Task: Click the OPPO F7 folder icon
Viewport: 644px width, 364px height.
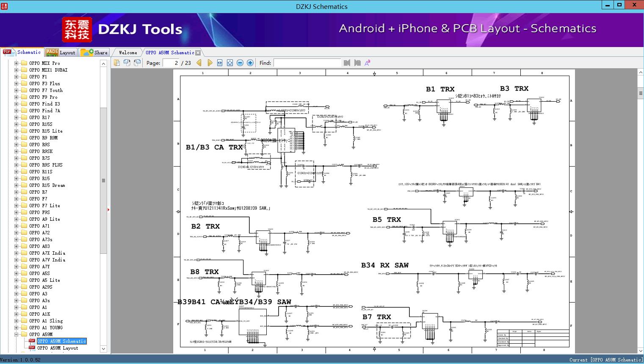Action: click(24, 199)
